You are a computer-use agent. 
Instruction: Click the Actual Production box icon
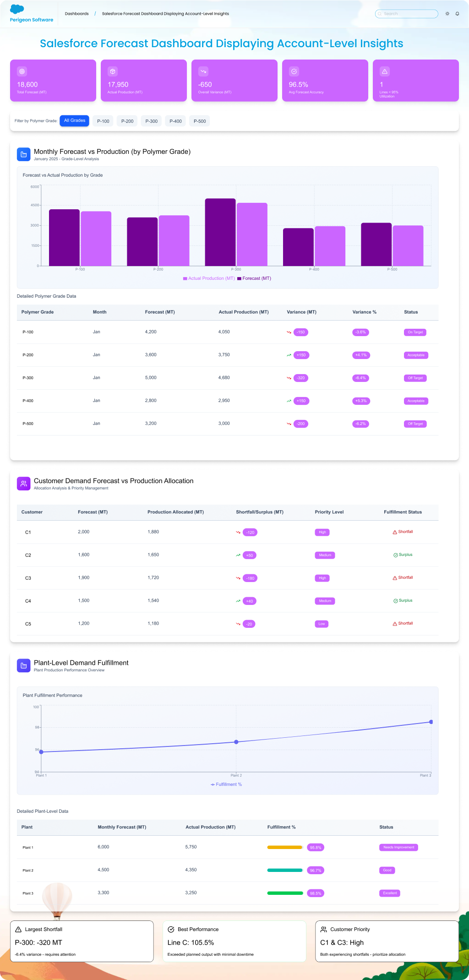[x=113, y=71]
